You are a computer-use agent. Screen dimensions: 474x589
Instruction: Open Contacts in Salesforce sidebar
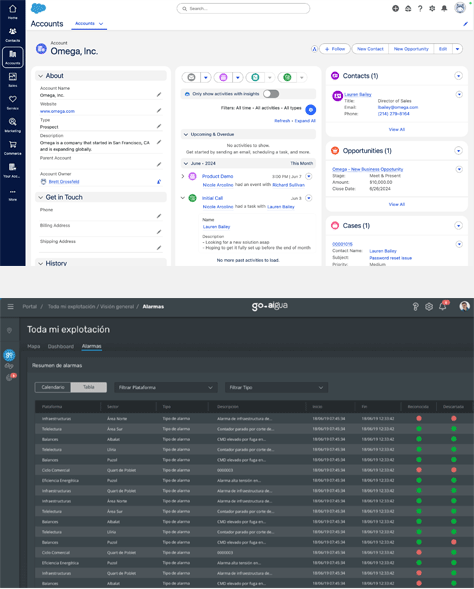point(12,35)
